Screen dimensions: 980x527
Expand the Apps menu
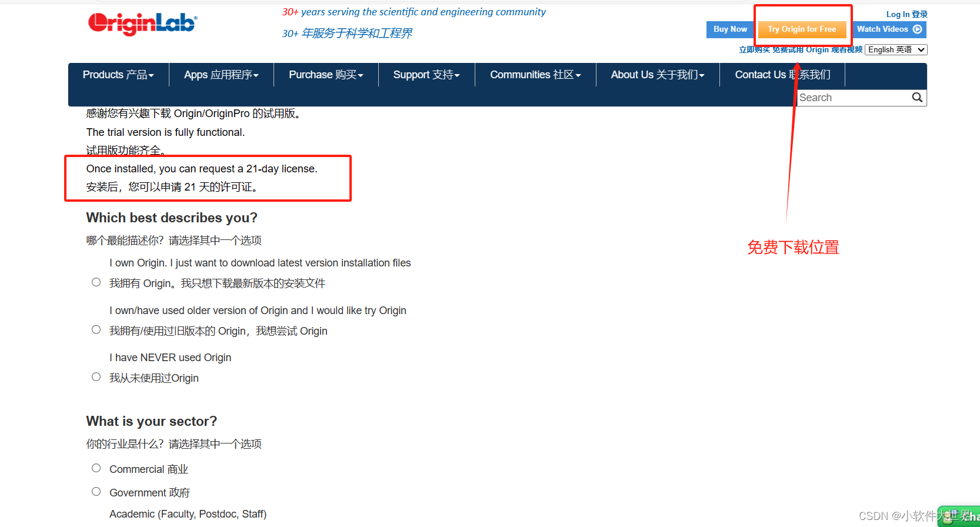tap(221, 75)
